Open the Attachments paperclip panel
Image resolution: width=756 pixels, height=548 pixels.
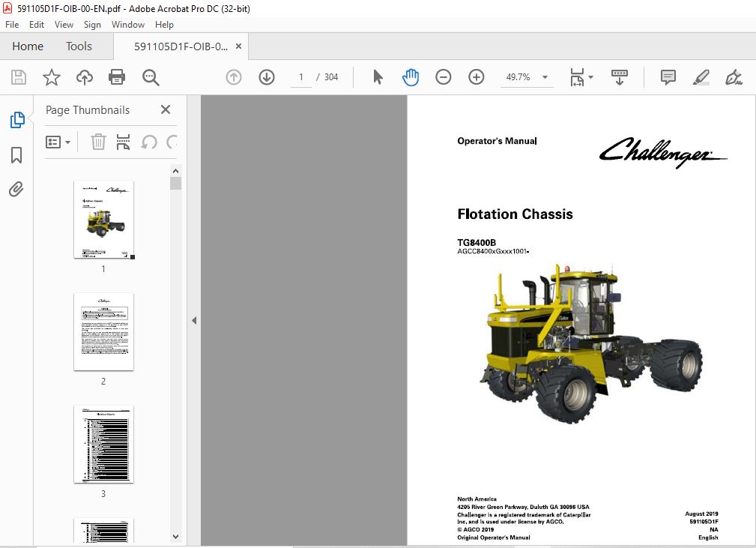[x=16, y=189]
